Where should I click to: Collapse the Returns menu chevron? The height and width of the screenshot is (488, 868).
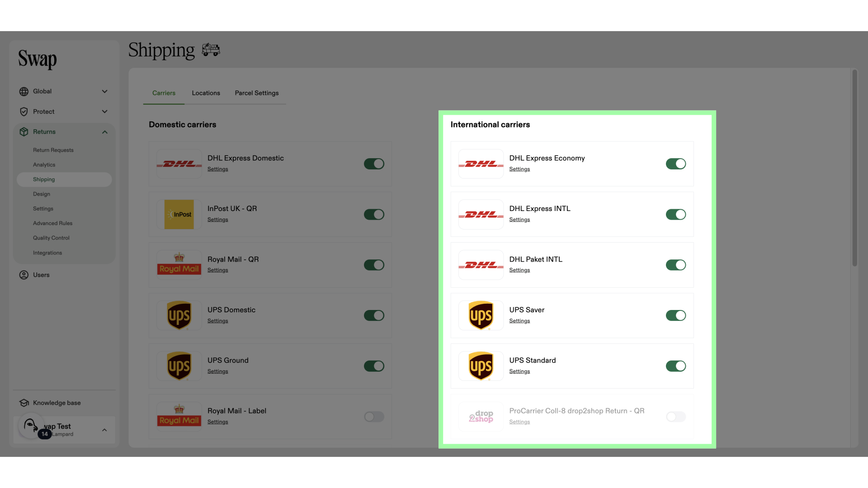104,132
